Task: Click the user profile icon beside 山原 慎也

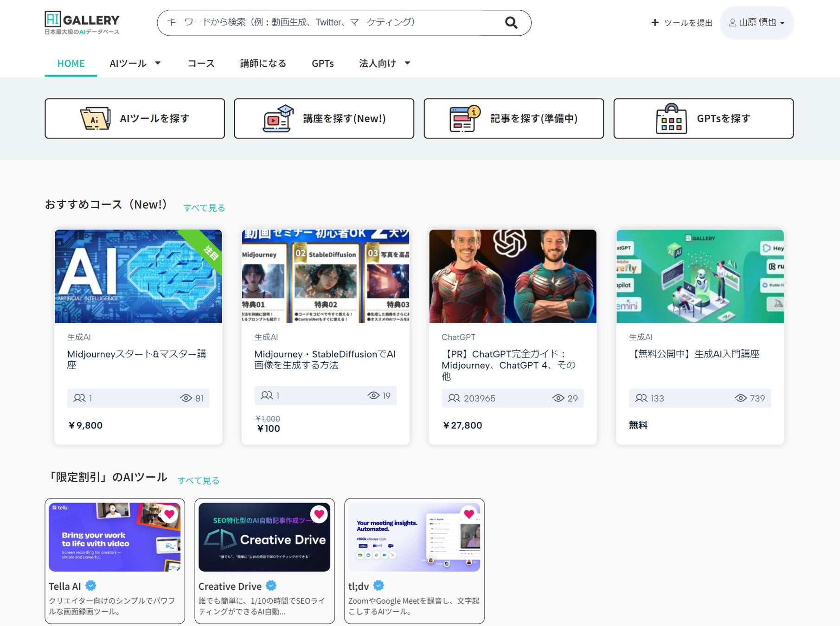Action: click(x=732, y=23)
